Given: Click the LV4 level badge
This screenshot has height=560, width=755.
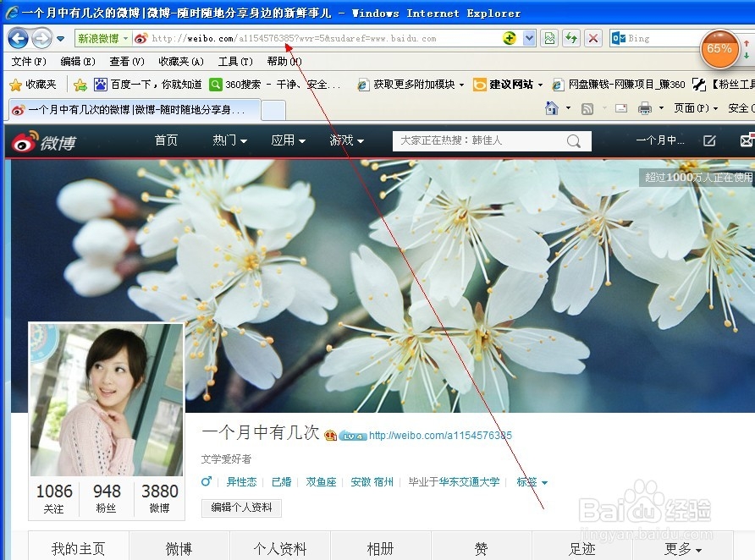Looking at the screenshot, I should point(353,436).
